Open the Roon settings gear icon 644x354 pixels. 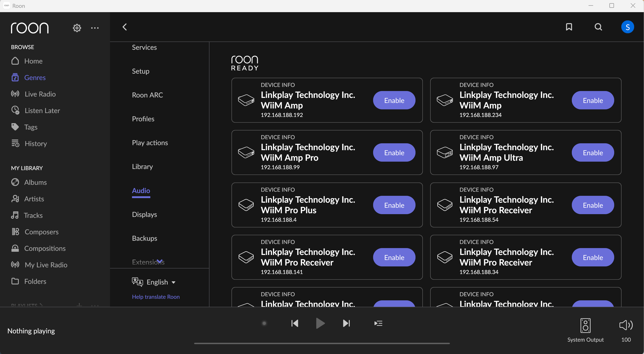click(77, 28)
